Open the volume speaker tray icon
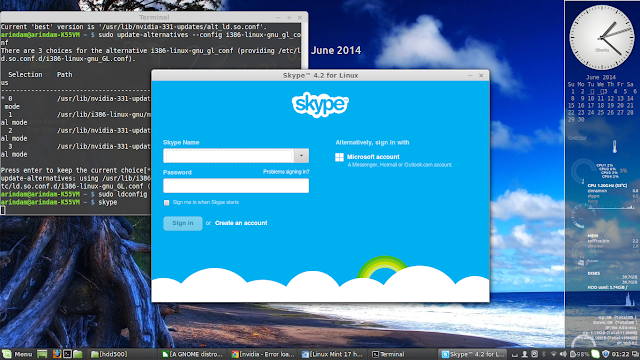This screenshot has height=360, width=640. point(563,354)
